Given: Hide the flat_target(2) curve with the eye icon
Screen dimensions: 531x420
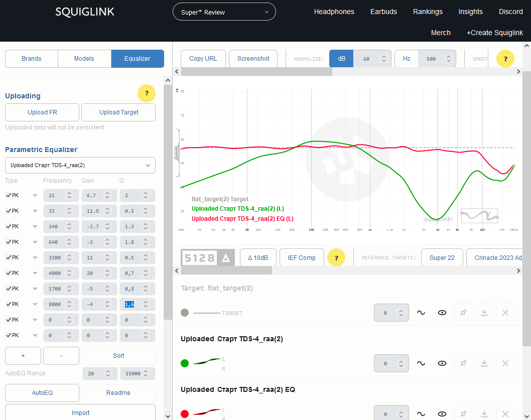Looking at the screenshot, I should pyautogui.click(x=442, y=313).
